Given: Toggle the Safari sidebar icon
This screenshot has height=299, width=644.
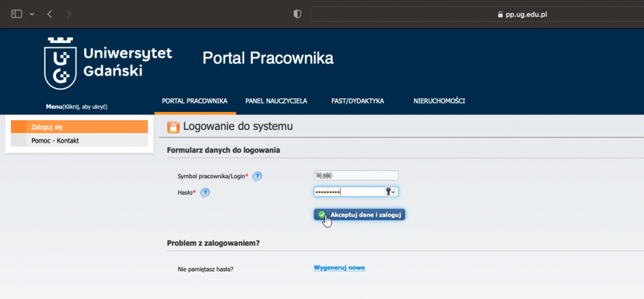Looking at the screenshot, I should (17, 14).
